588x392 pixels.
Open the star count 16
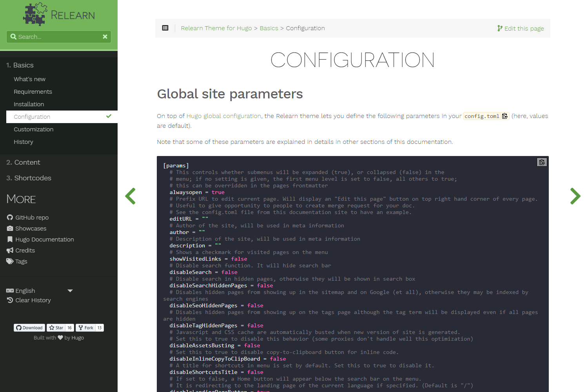[x=69, y=328]
